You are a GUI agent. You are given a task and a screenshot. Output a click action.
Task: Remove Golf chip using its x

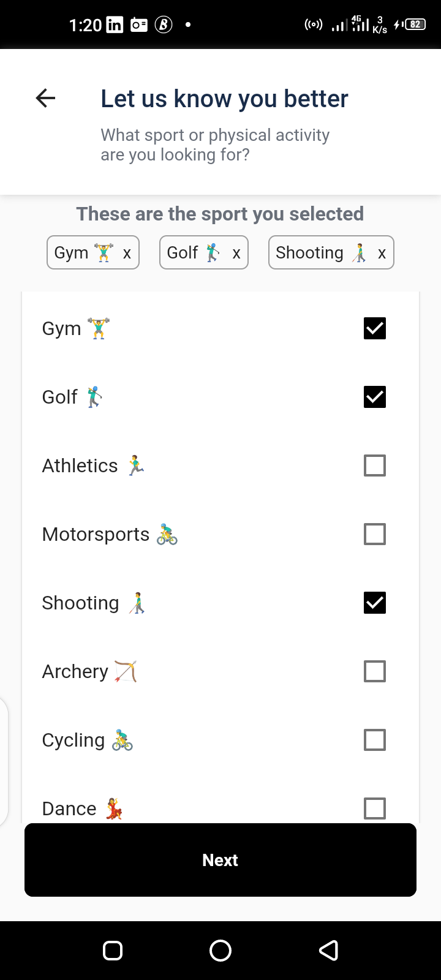tap(236, 253)
